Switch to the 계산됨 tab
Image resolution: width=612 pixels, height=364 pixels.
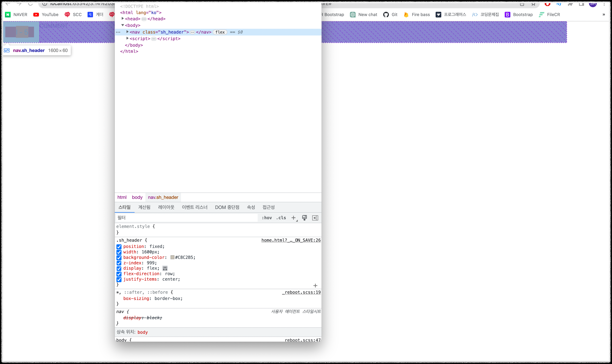(144, 207)
